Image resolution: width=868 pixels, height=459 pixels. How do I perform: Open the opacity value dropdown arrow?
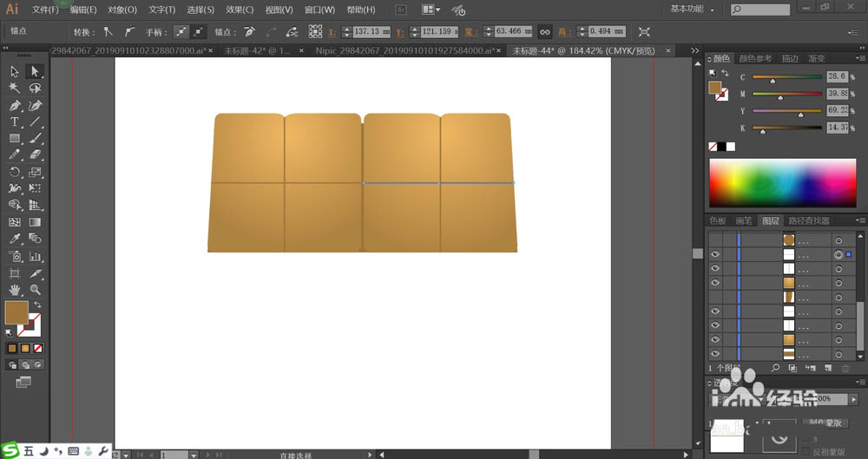[853, 398]
